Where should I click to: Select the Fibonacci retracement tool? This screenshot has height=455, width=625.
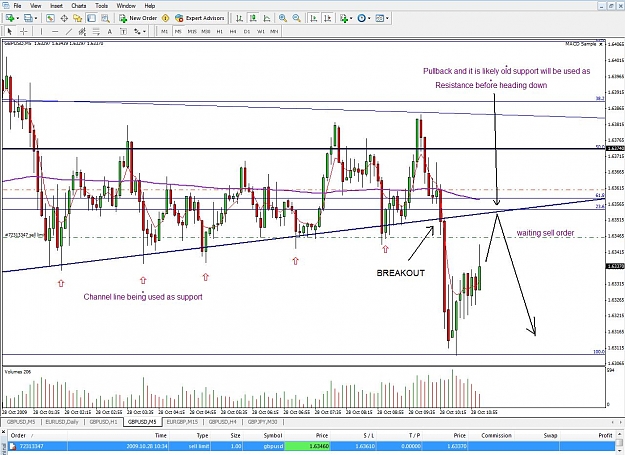[x=96, y=31]
